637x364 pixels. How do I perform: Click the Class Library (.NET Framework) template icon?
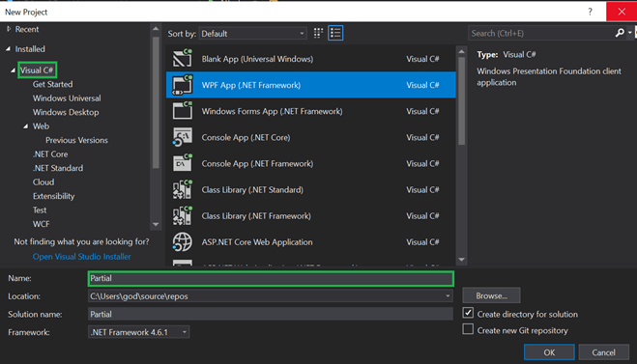[x=183, y=215]
